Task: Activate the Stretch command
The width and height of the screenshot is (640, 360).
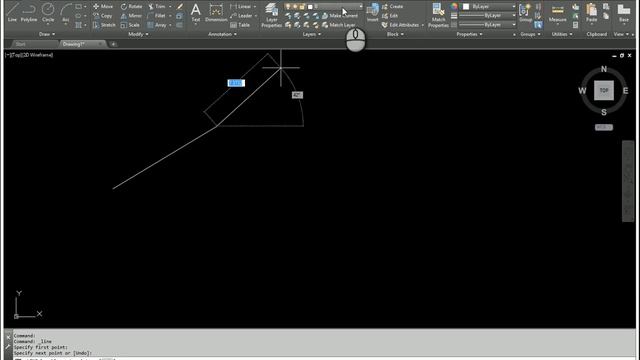Action: click(104, 25)
